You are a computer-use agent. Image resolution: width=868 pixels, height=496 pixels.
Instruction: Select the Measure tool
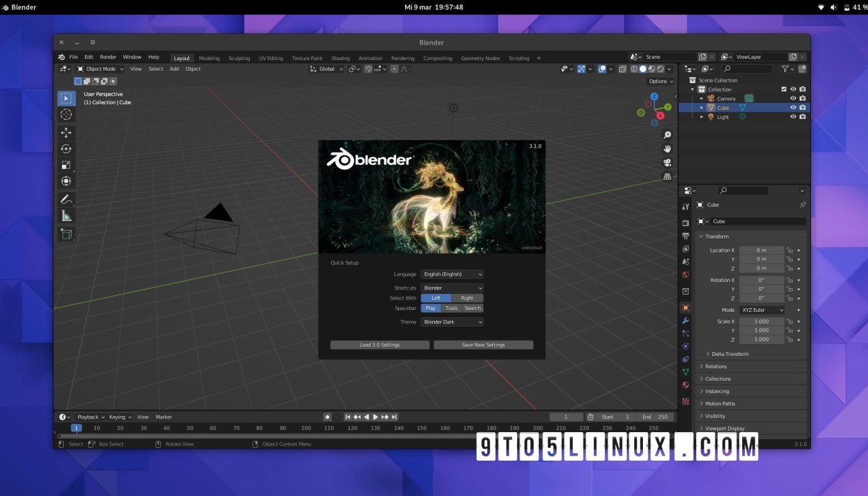pos(66,216)
